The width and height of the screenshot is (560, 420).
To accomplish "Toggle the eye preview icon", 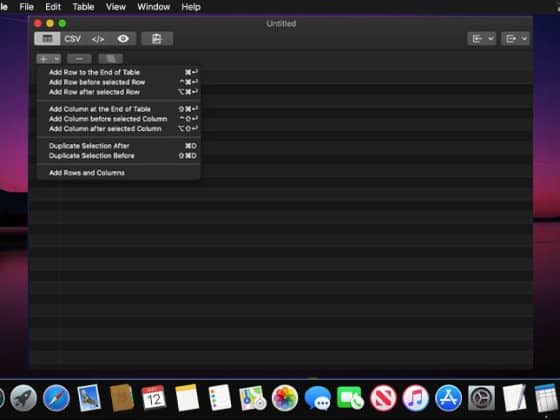I will (123, 39).
